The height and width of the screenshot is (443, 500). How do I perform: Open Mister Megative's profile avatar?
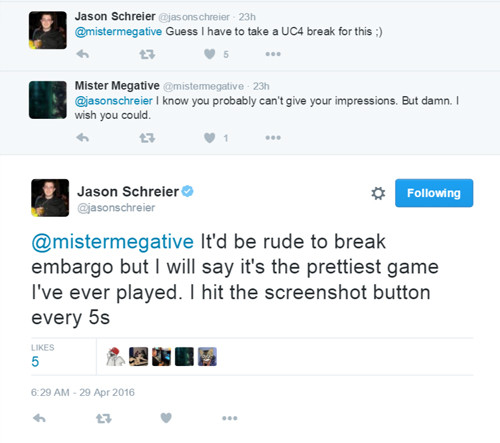pos(48,100)
